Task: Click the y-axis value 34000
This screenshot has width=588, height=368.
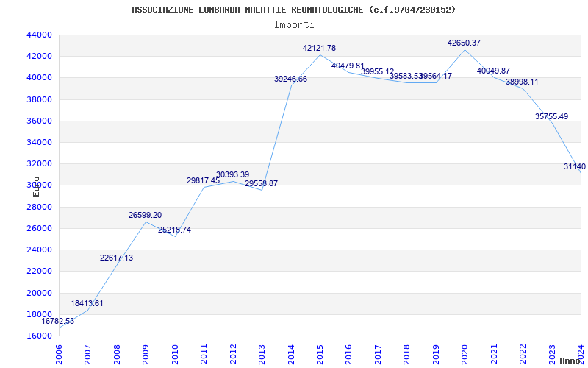Action: 39,142
